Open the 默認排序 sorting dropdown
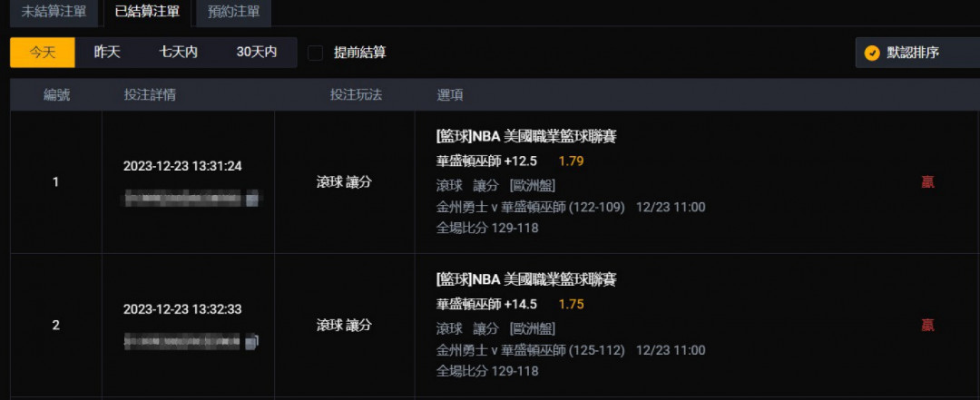Image resolution: width=980 pixels, height=400 pixels. click(917, 54)
